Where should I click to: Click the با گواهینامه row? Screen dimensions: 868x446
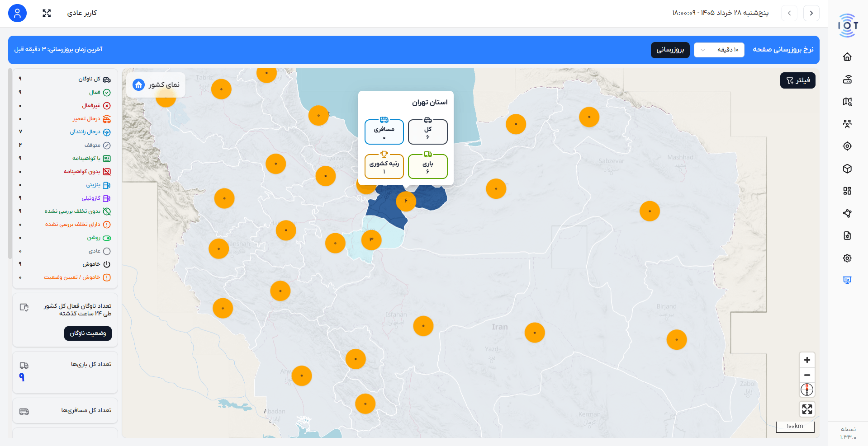tap(65, 159)
